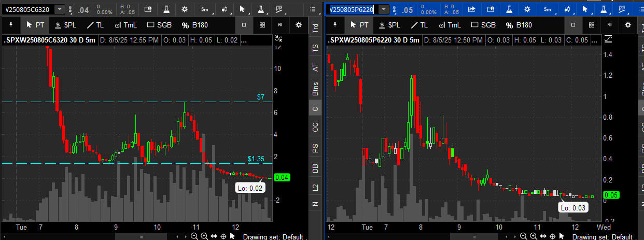Screen dimensions: 644x240
Task: Toggle the symbol link chain icon on left chart
Action: click(71, 9)
